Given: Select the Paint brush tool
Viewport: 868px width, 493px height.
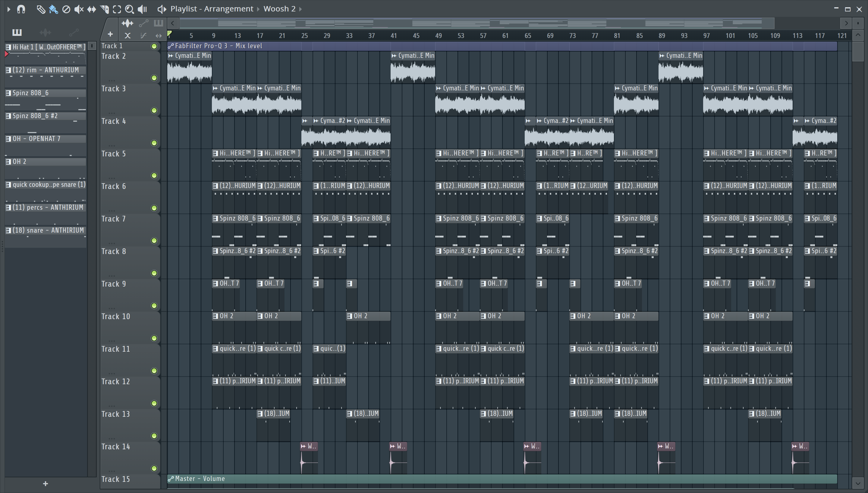Looking at the screenshot, I should (x=53, y=9).
